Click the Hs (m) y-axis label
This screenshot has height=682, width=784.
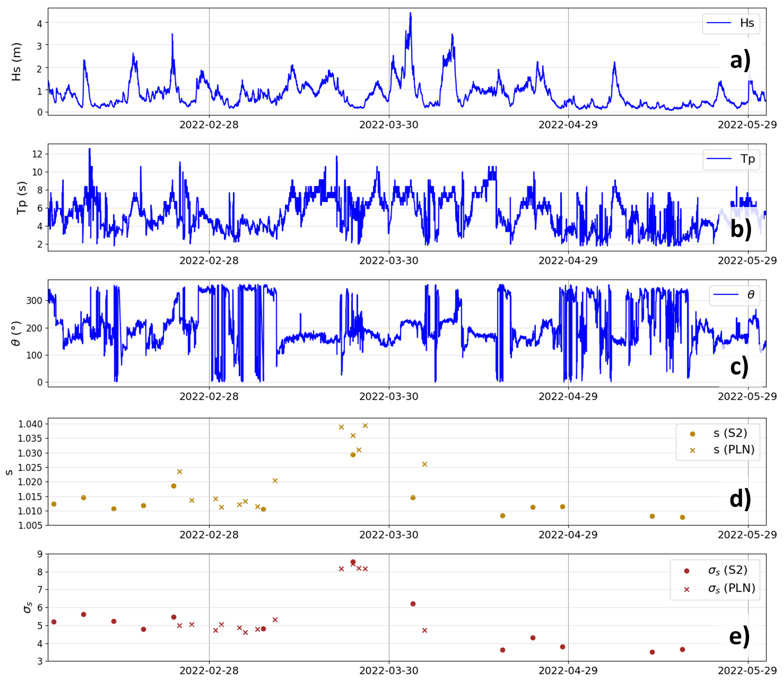pyautogui.click(x=16, y=62)
